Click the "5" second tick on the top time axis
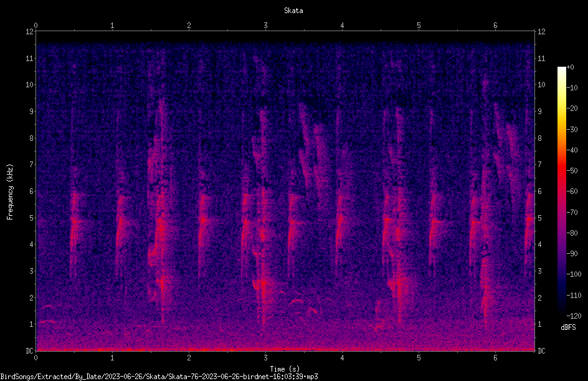Screen dimensions: 588x381 click(x=419, y=26)
